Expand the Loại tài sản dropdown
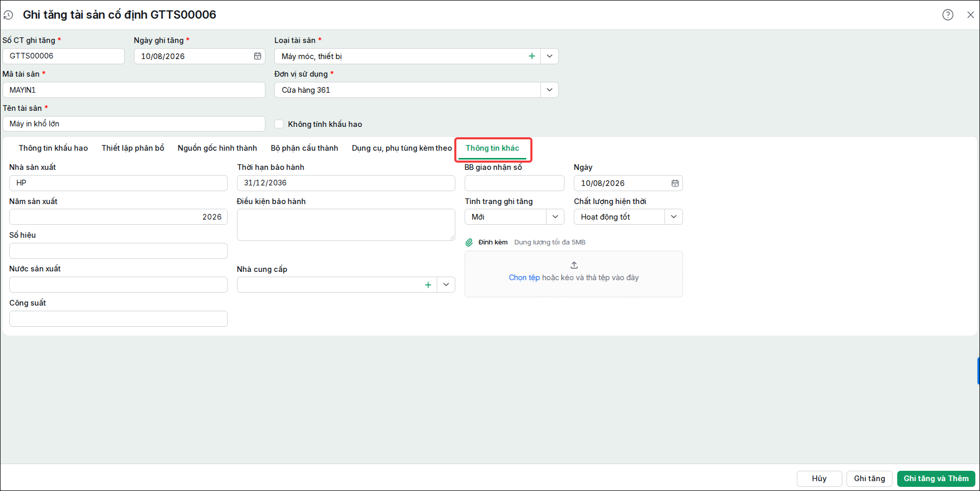Viewport: 980px width, 491px height. pyautogui.click(x=550, y=56)
